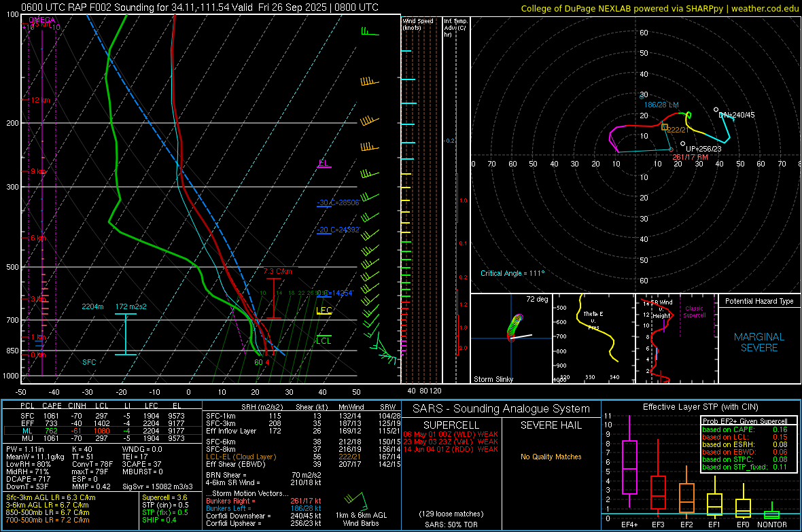This screenshot has height=532, width=802.
Task: Click the Wind Speed (knots) panel header
Action: [x=418, y=24]
